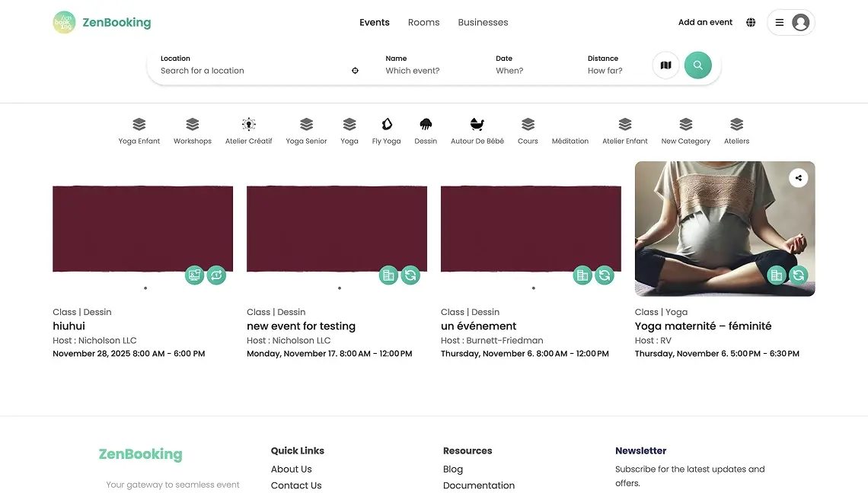Open the hamburger menu icon

(x=780, y=23)
